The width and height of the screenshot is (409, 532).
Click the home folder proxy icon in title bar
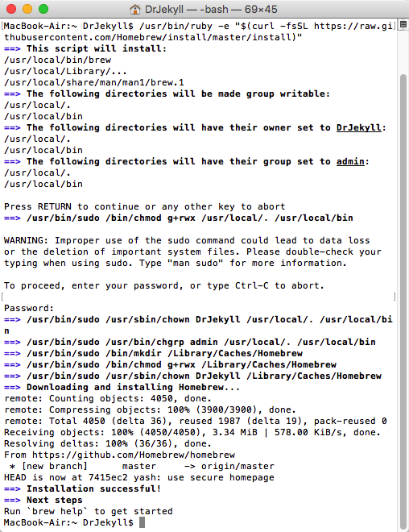pyautogui.click(x=135, y=9)
